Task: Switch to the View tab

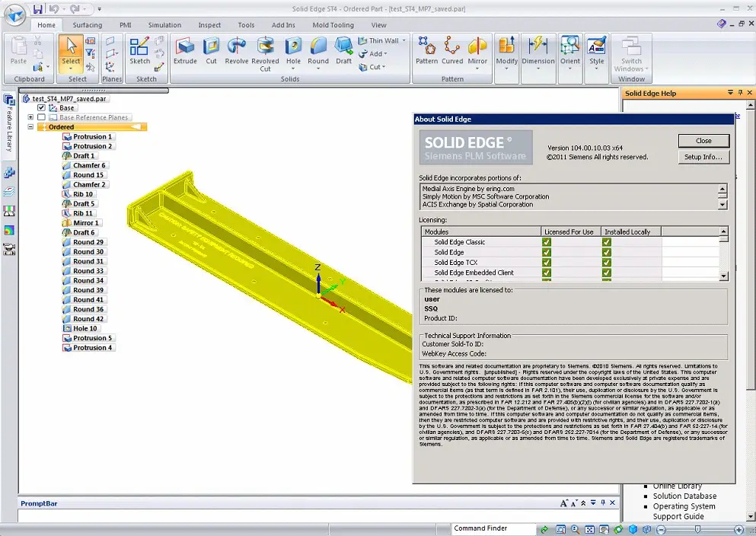Action: click(x=378, y=25)
